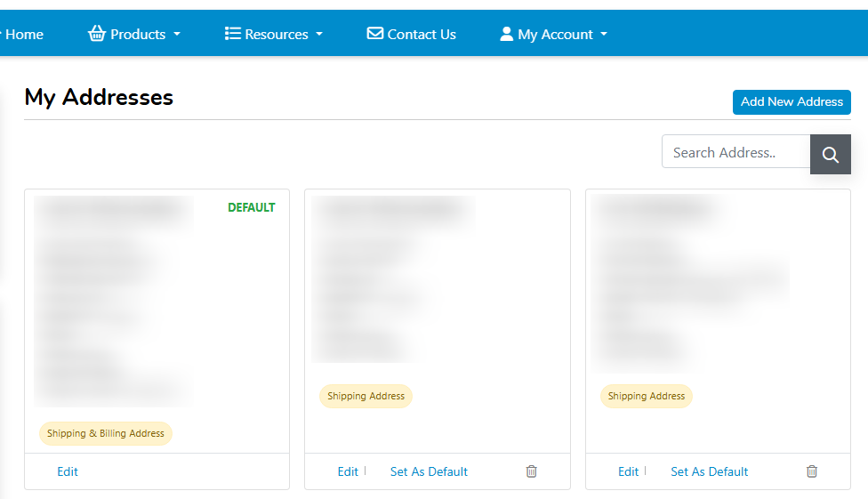The height and width of the screenshot is (499, 868).
Task: Expand the Resources dropdown arrow
Action: [319, 35]
